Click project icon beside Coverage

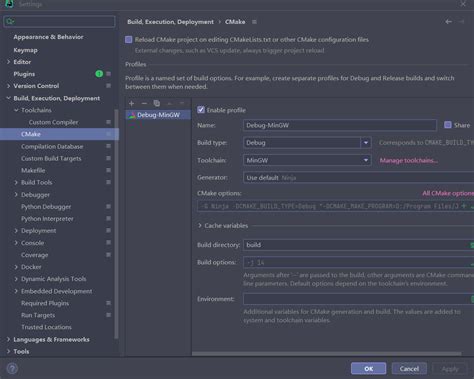tap(109, 255)
